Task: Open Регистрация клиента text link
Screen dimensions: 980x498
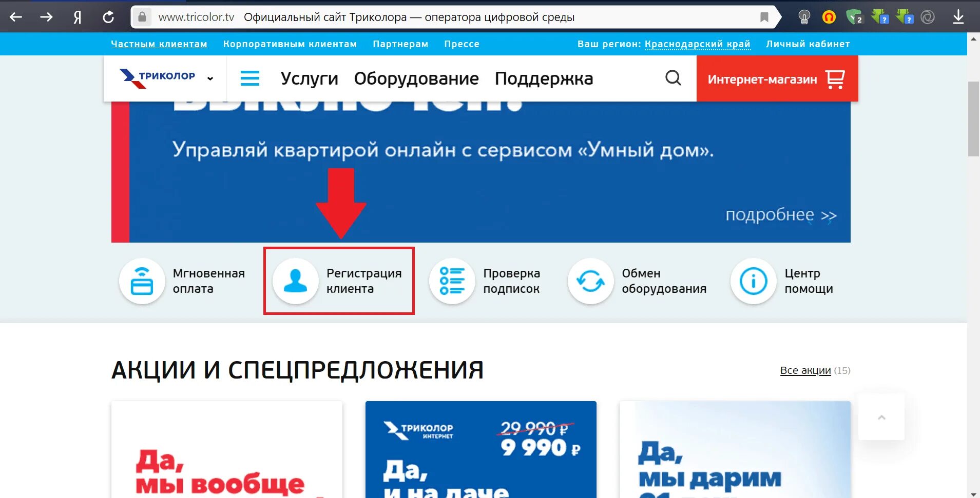Action: [x=364, y=281]
